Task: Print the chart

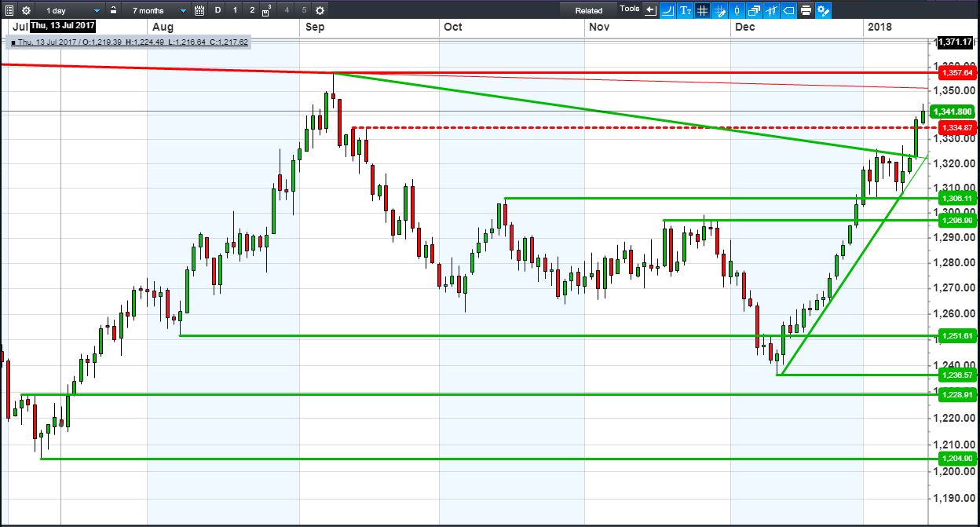Action: (806, 10)
